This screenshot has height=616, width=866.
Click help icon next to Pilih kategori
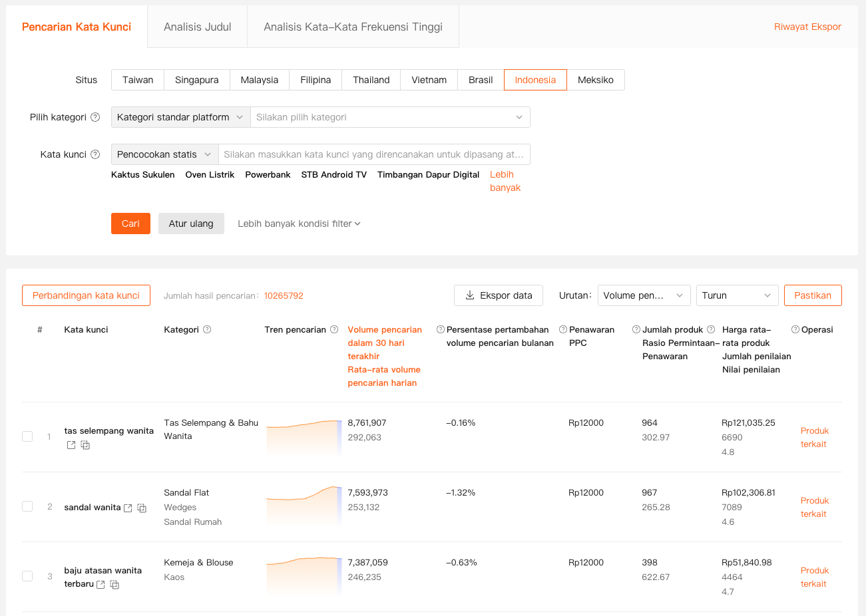tap(95, 117)
